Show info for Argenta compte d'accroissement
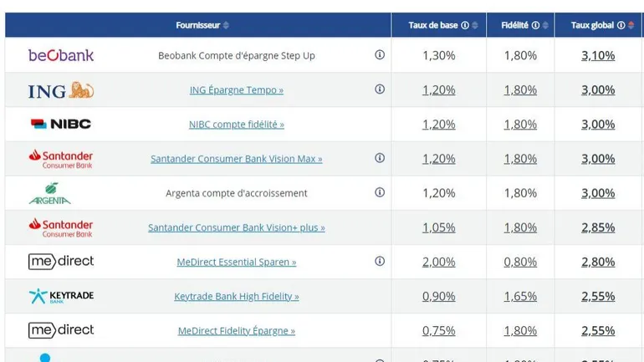 click(380, 192)
